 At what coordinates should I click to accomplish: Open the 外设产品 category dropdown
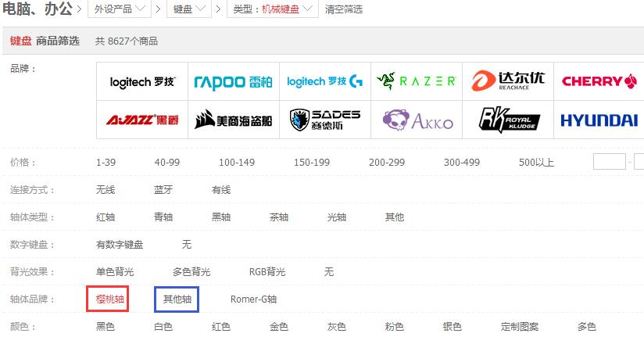coord(120,9)
